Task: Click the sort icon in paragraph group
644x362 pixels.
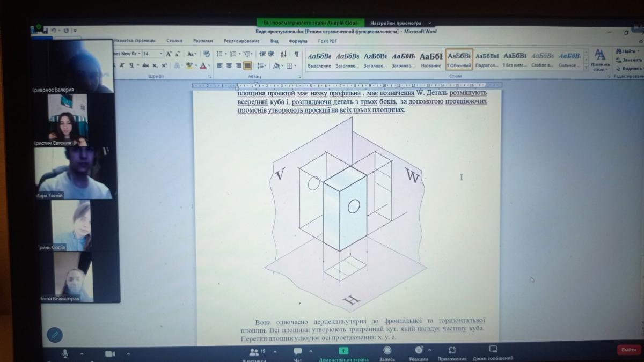Action: (283, 54)
